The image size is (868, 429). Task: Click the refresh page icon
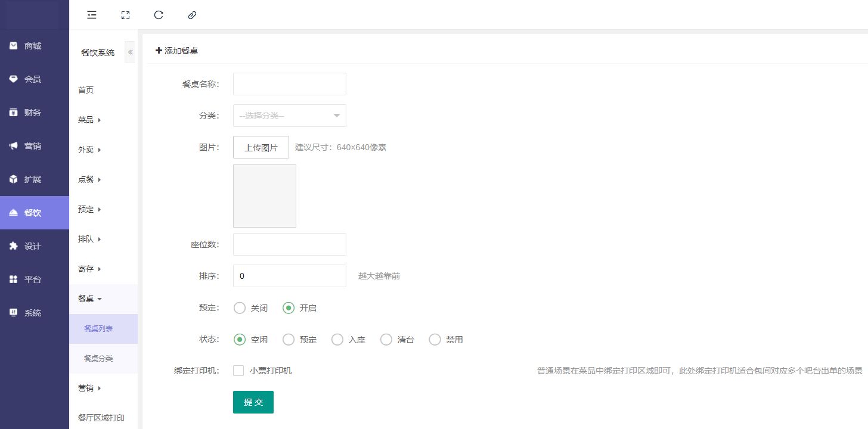tap(159, 15)
